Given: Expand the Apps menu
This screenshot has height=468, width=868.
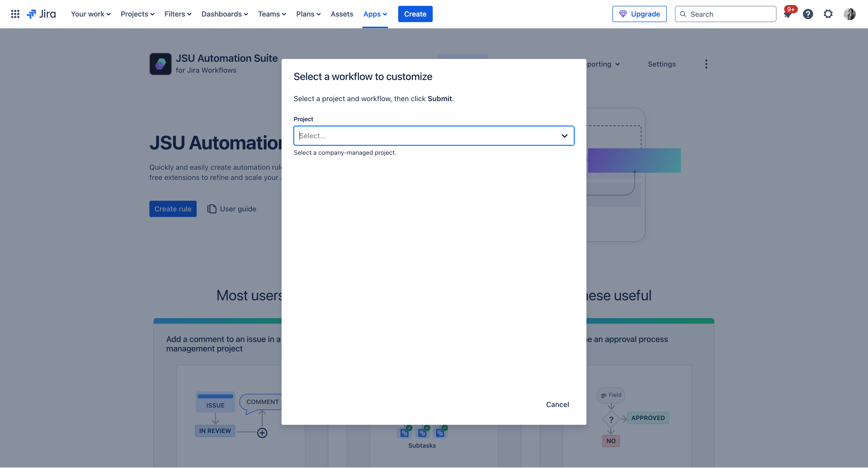Looking at the screenshot, I should [375, 14].
